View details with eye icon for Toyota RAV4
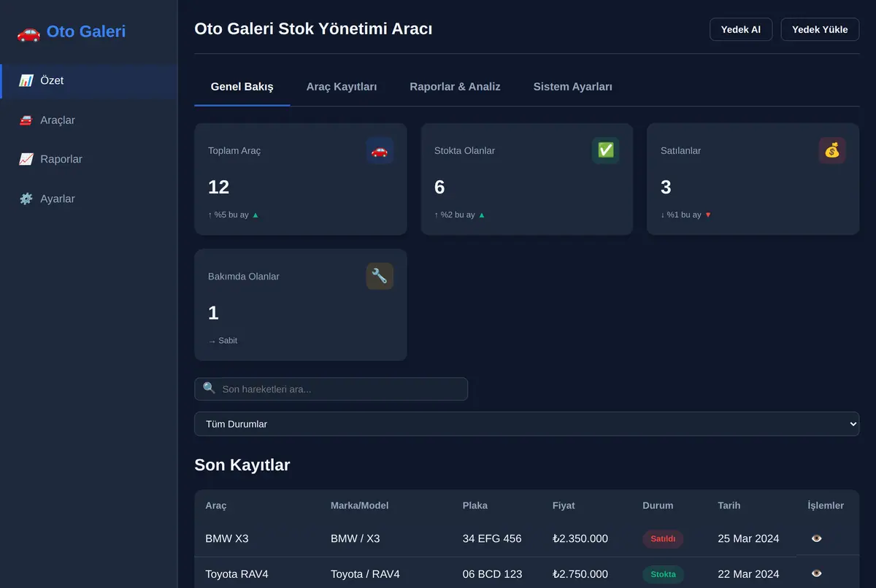 (x=817, y=573)
